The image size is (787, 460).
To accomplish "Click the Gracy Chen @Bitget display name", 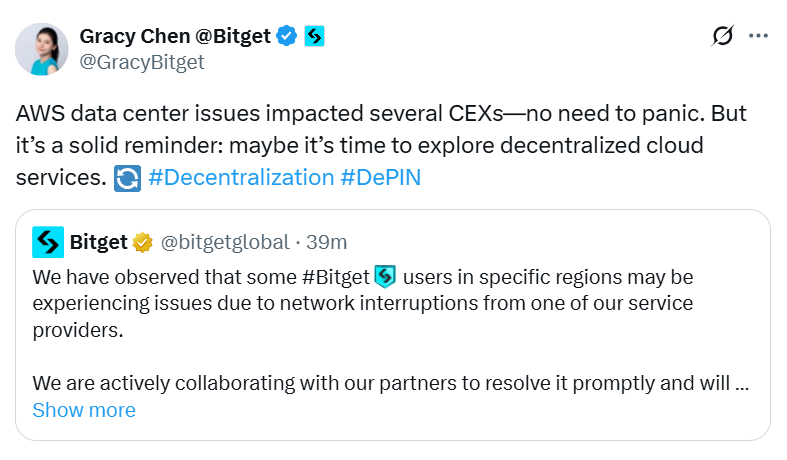I will pos(175,36).
